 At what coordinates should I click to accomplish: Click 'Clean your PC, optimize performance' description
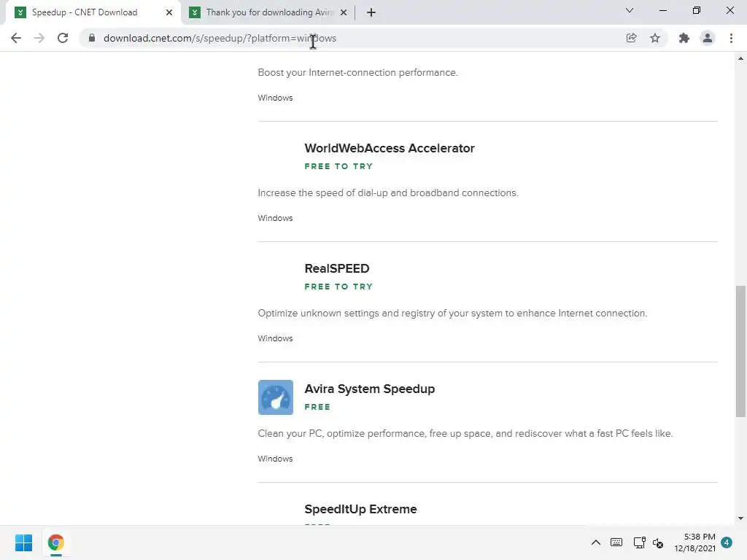point(465,433)
